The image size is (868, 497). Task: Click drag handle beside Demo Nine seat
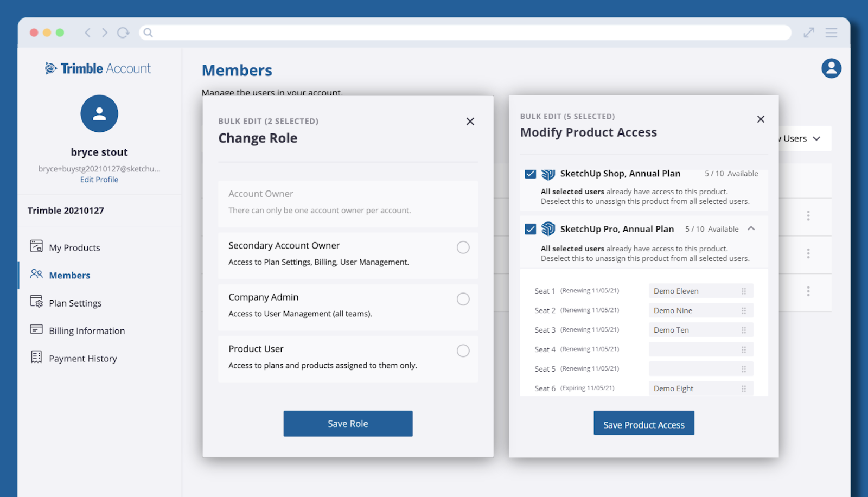(744, 311)
